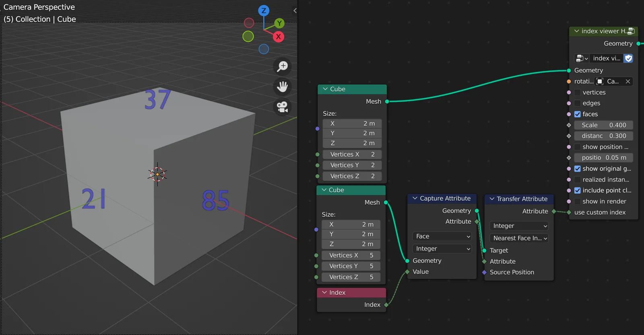Click the pan hand icon in viewport
The image size is (644, 335).
tap(283, 86)
